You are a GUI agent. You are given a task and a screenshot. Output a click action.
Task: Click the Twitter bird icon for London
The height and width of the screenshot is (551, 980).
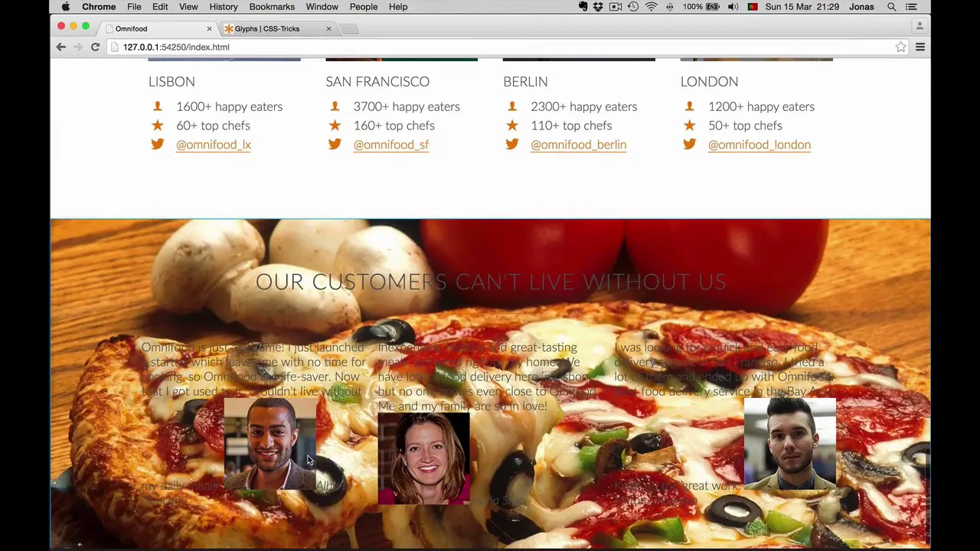pos(690,144)
